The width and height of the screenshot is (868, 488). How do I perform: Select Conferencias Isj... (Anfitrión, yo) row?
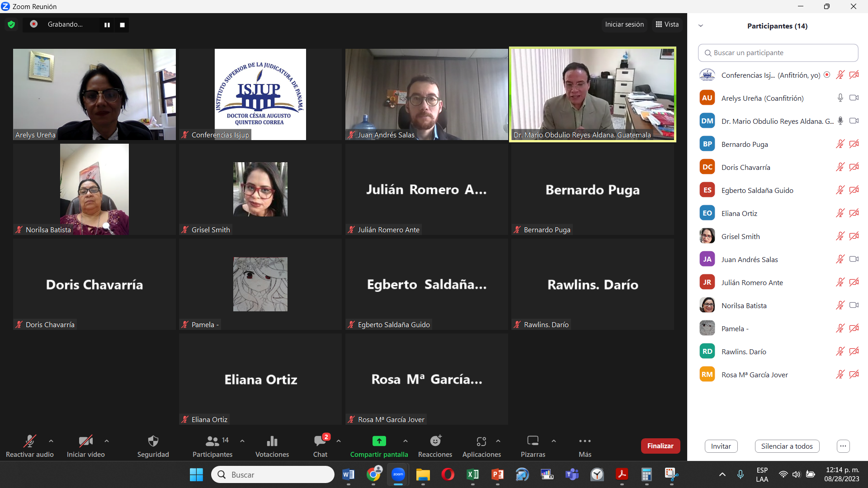[x=778, y=75]
